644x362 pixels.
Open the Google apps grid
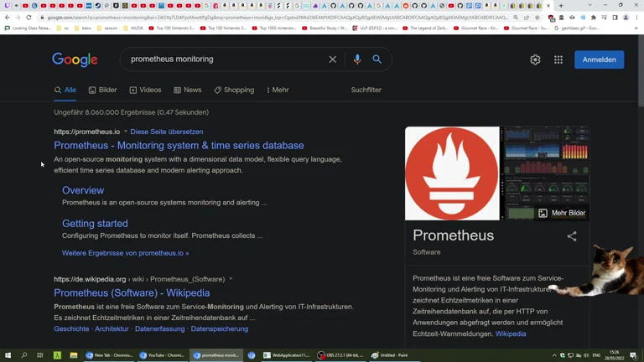click(558, 59)
